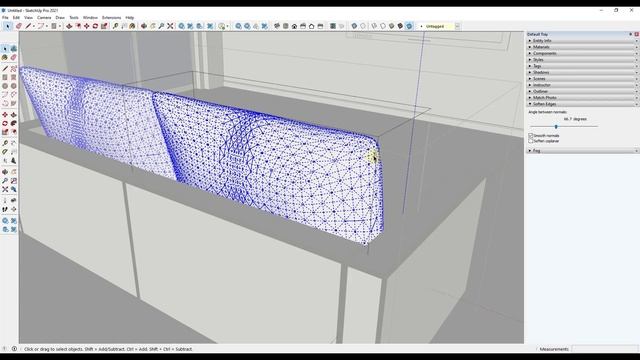
Task: Select the arrow Select tool in top toolbar
Action: coord(7,26)
